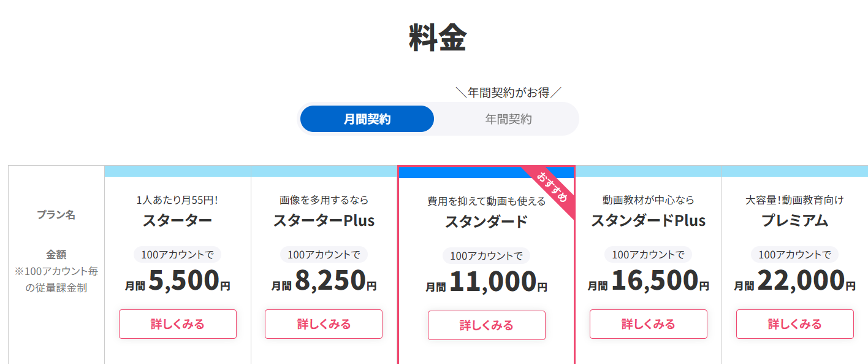The height and width of the screenshot is (364, 868).
Task: Click the スタンダードPlus plan name heading
Action: point(649,220)
